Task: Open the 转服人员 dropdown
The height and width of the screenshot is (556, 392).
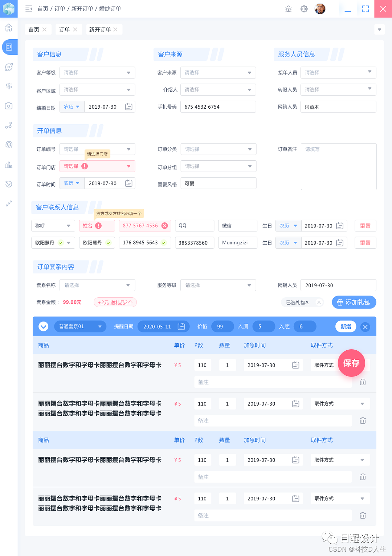Action: [338, 89]
